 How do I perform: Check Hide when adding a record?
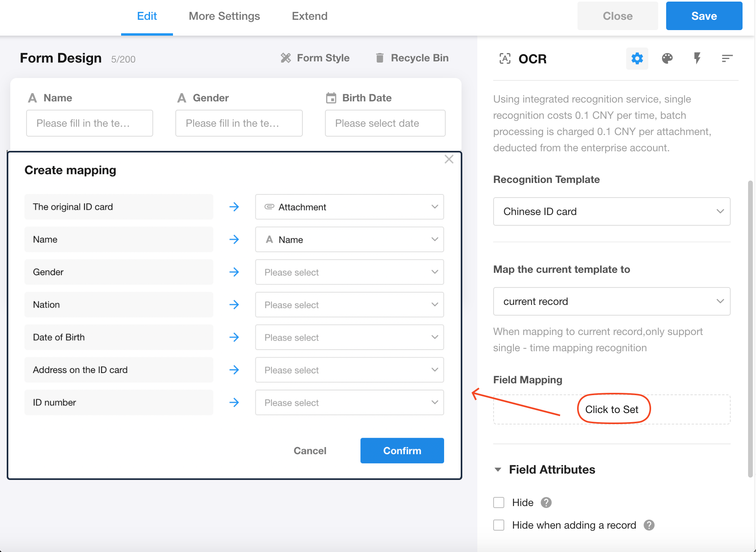point(499,525)
